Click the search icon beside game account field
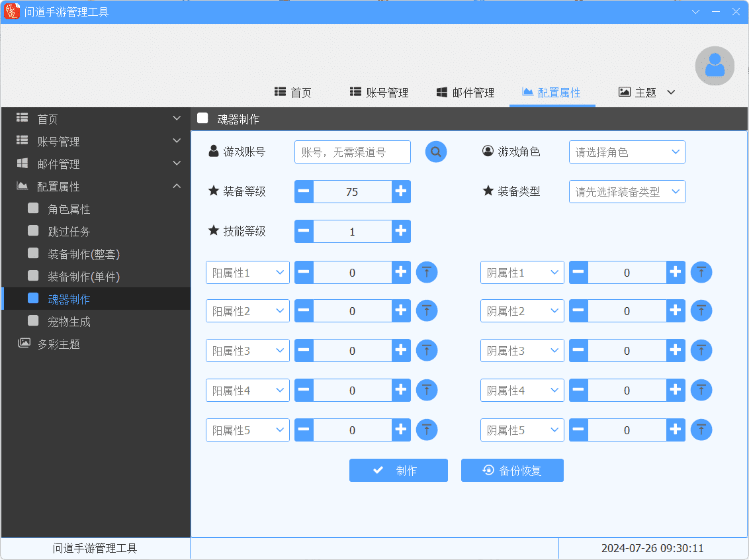The height and width of the screenshot is (560, 749). coord(435,152)
